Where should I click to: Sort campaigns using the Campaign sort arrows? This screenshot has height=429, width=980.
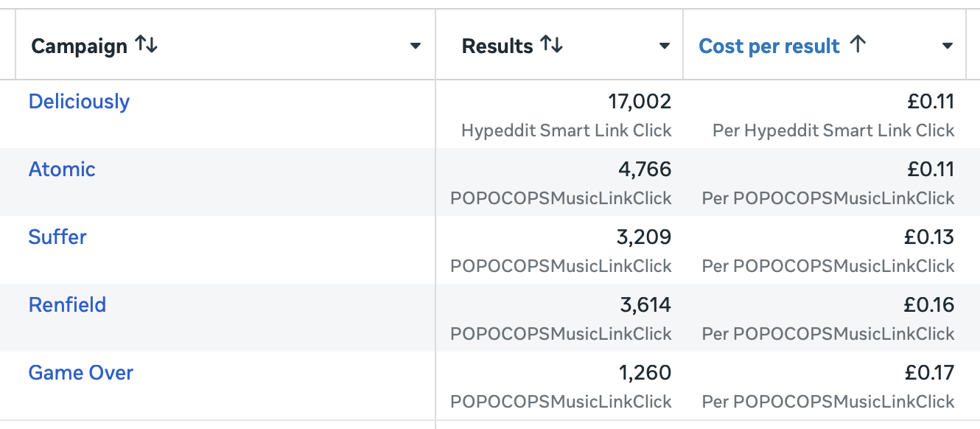coord(147,44)
